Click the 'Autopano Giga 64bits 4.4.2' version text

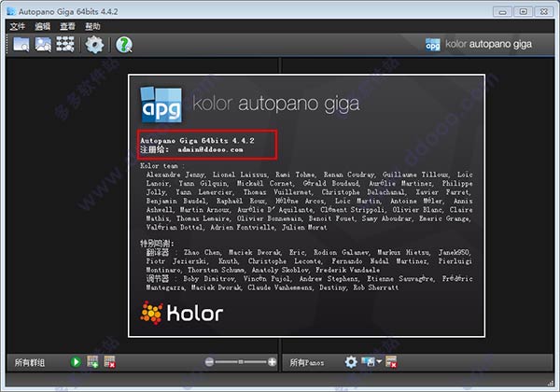[x=197, y=141]
